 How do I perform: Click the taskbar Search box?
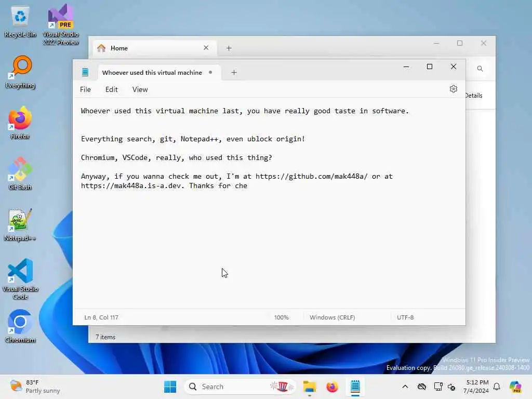(x=240, y=387)
